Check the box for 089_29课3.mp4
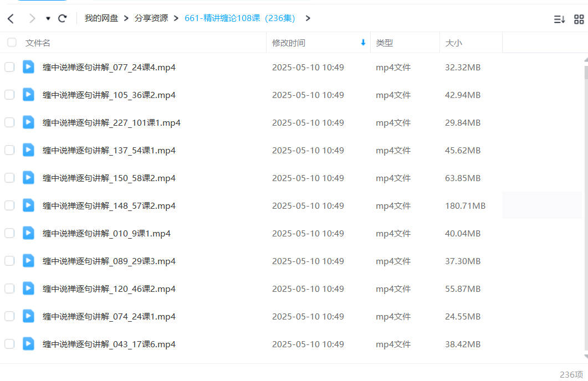 pyautogui.click(x=9, y=261)
